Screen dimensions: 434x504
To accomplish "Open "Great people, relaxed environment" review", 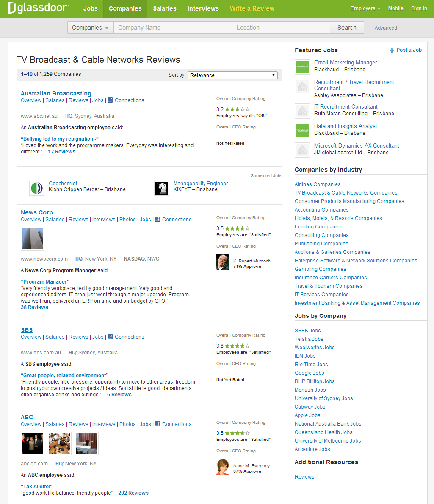I will point(64,376).
